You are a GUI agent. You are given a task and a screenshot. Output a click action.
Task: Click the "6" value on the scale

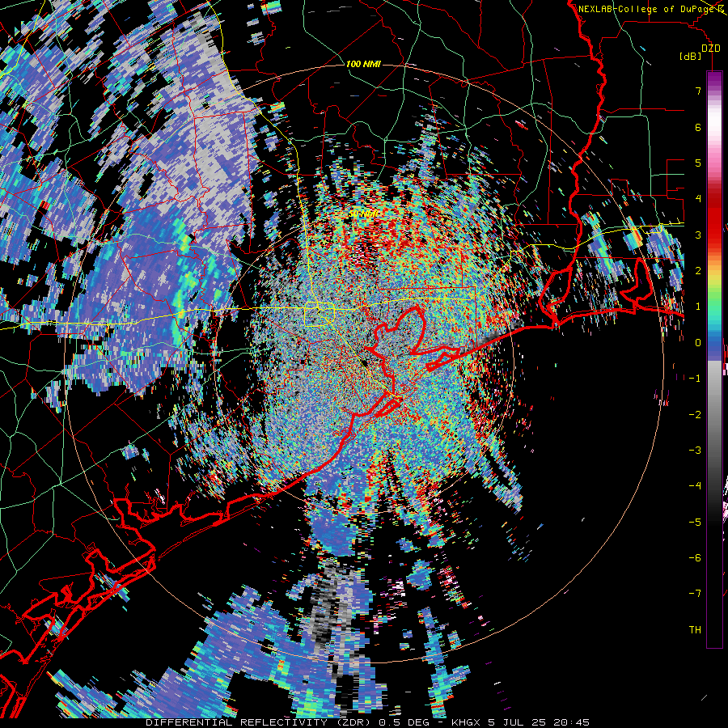[x=698, y=127]
